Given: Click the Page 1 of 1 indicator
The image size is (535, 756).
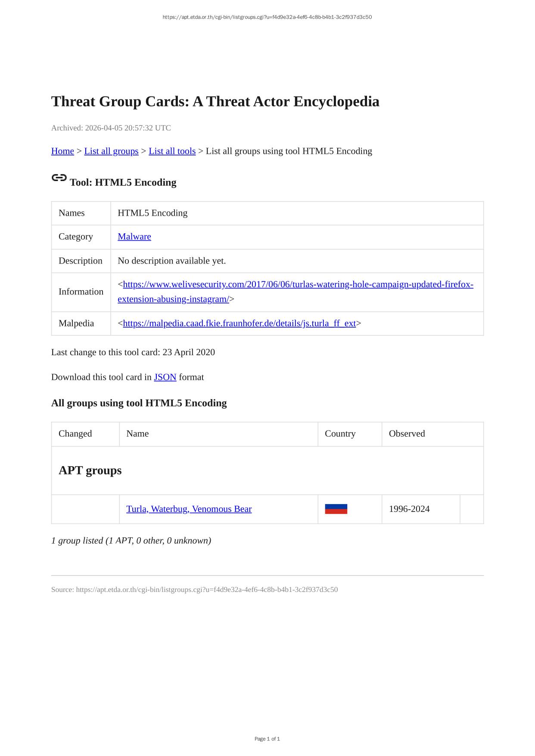Looking at the screenshot, I should [x=267, y=739].
